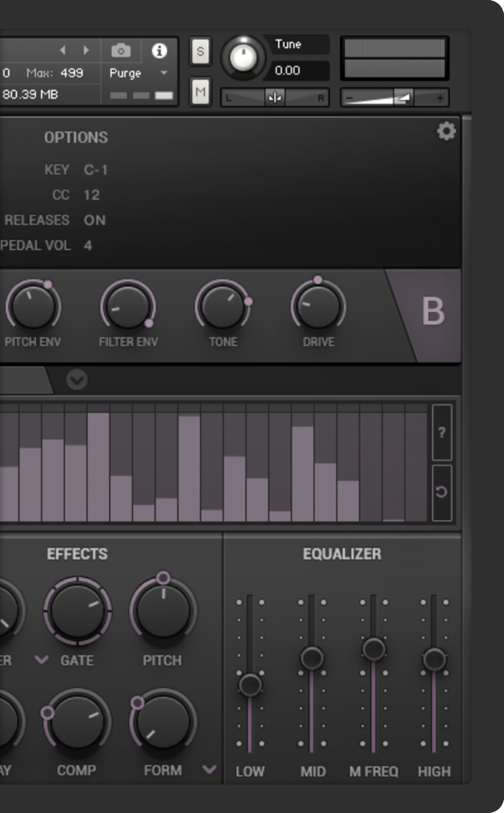This screenshot has height=813, width=504.
Task: Click the FORM effect knob
Action: tap(163, 722)
